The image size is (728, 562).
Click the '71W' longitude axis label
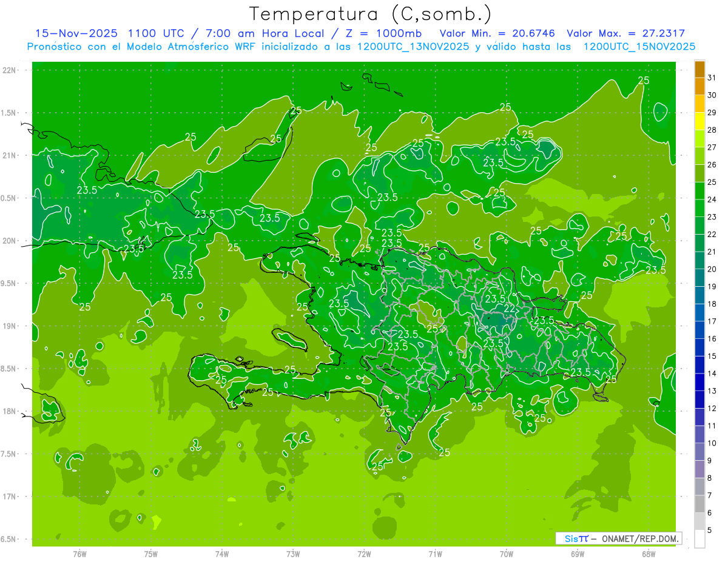pos(435,554)
